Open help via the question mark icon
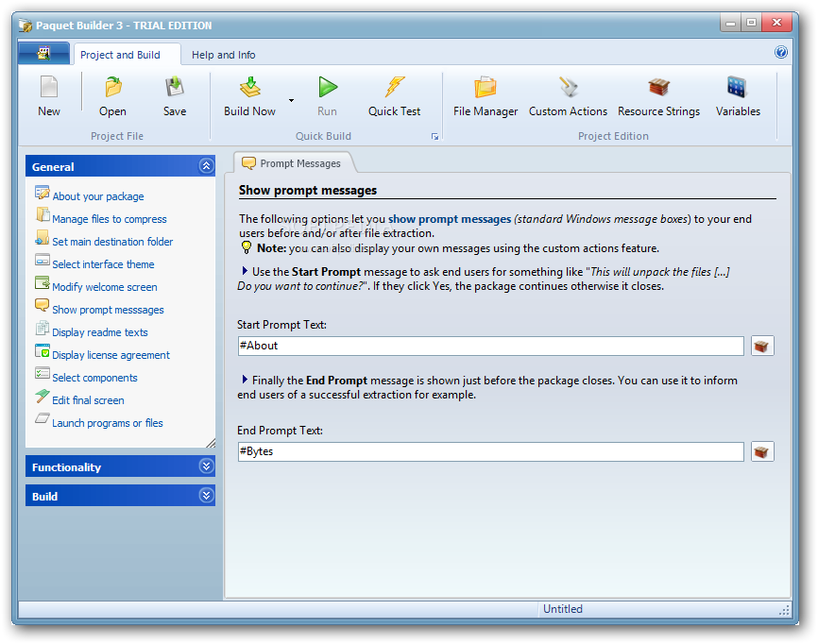Image resolution: width=818 pixels, height=644 pixels. 780,52
